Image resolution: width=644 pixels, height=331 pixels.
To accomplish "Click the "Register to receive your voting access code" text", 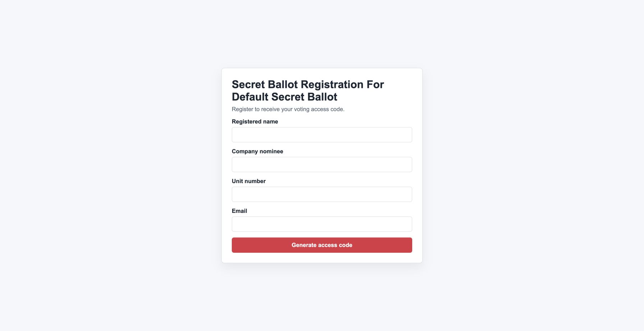I will point(288,109).
